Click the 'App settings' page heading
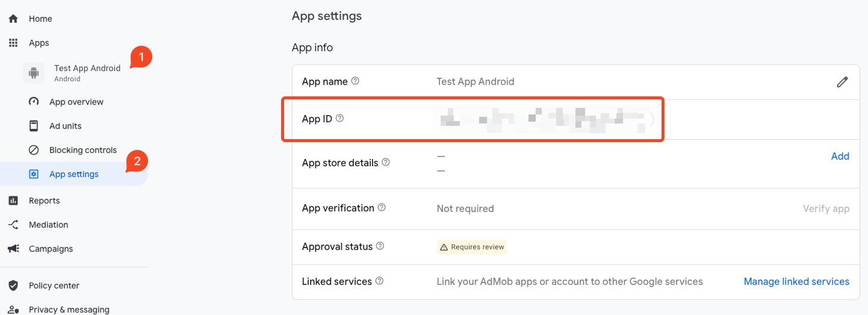 click(x=327, y=16)
